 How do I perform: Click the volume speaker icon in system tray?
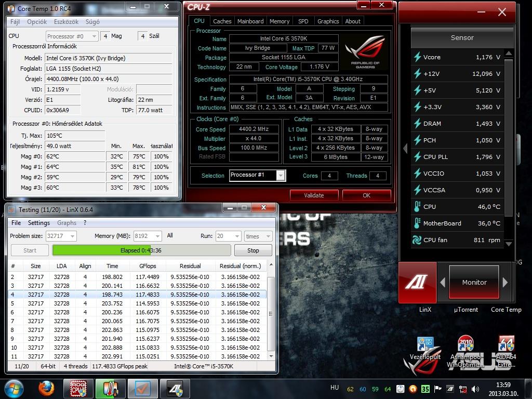click(x=475, y=389)
